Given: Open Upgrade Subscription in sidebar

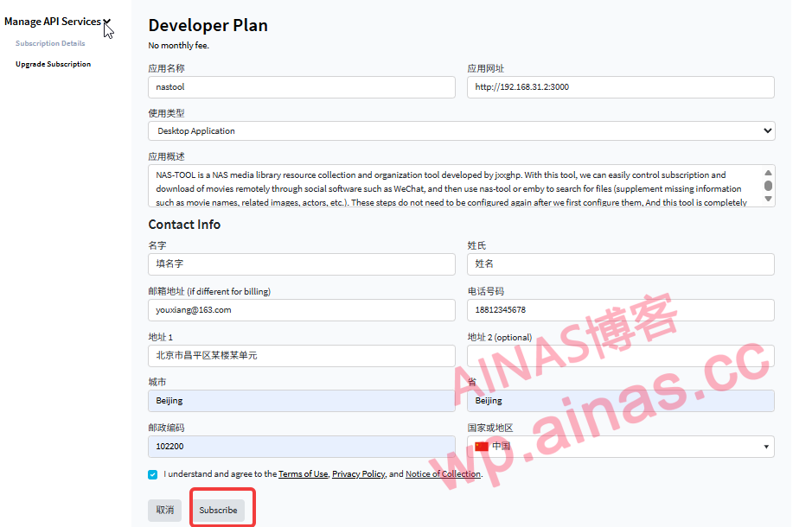Looking at the screenshot, I should click(x=54, y=64).
